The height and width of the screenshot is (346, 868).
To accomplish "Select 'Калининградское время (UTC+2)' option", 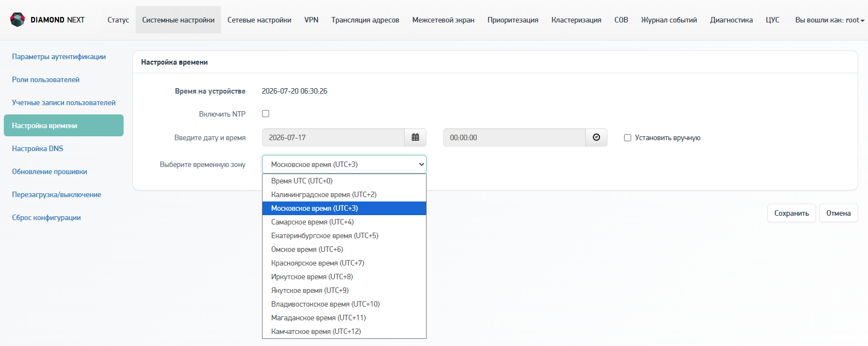I will pyautogui.click(x=344, y=194).
